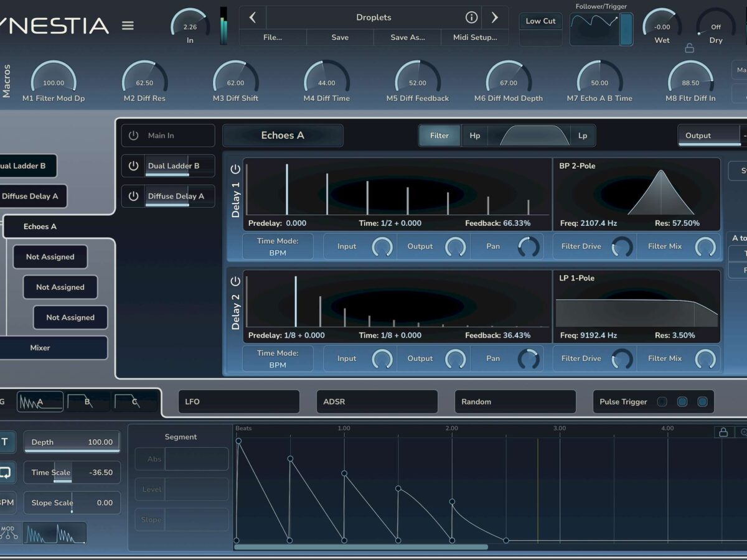
Task: Toggle Delay 1 power button
Action: click(x=235, y=169)
